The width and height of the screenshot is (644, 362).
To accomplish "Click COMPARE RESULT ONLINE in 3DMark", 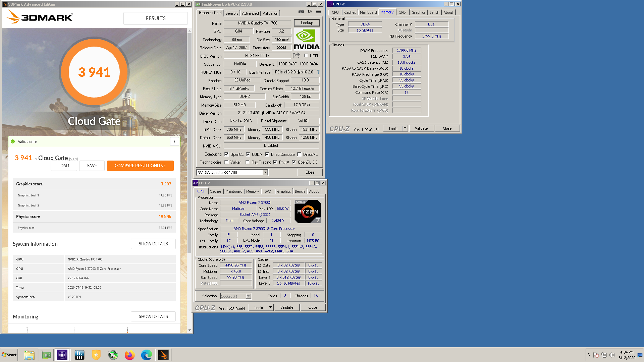I will (140, 166).
